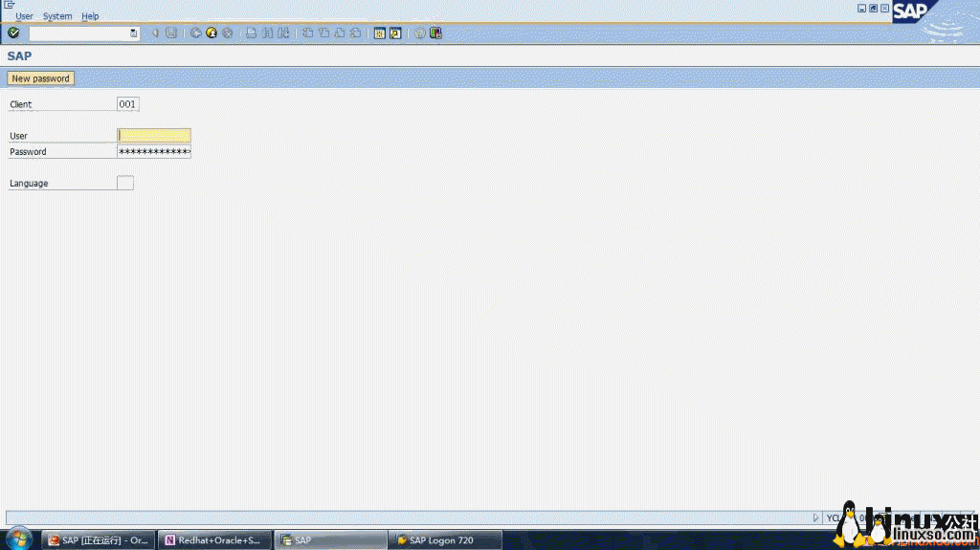Open SAP Logon 720 taskbar item
Image resolution: width=980 pixels, height=550 pixels.
[x=444, y=540]
